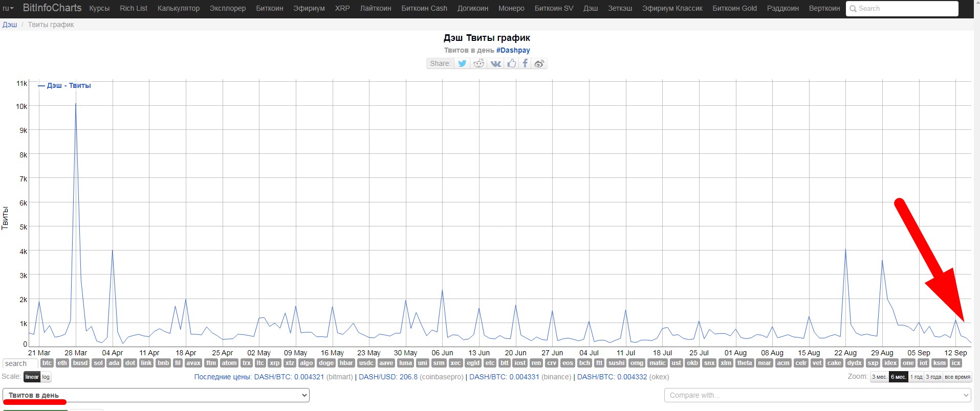980x411 pixels.
Task: Share the chart on Twitter
Action: (x=462, y=63)
